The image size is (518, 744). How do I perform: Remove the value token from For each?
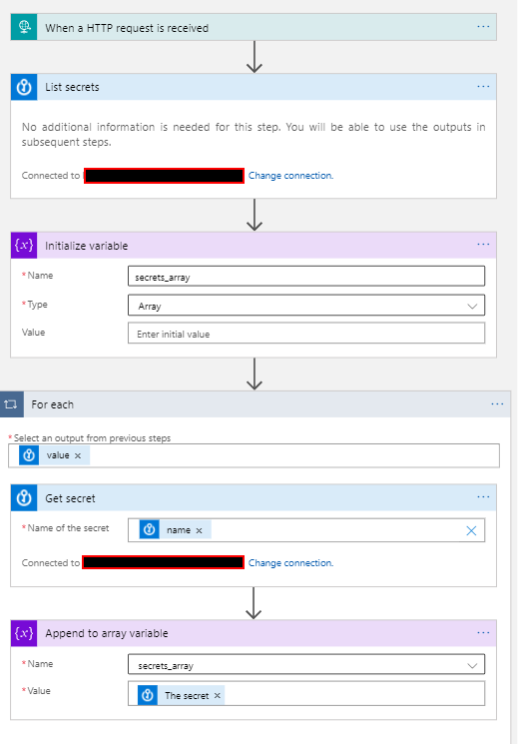(78, 456)
